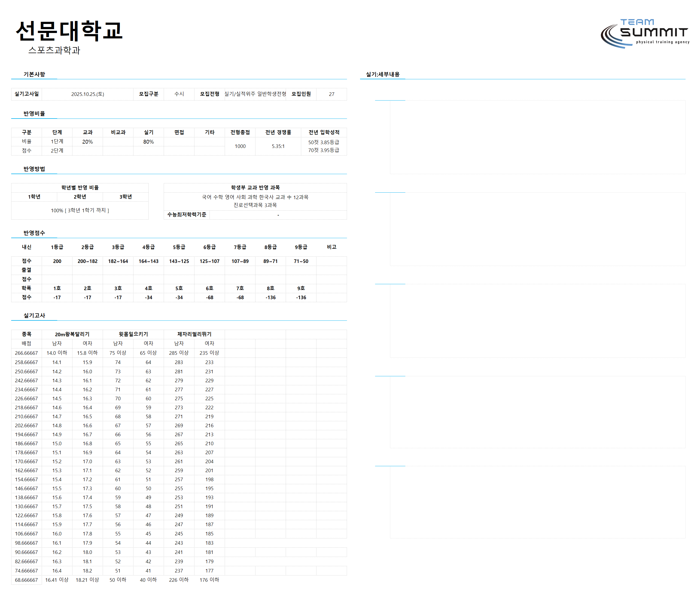The width and height of the screenshot is (700, 594).
Task: Click 285 이상 male long jump cell
Action: point(179,353)
